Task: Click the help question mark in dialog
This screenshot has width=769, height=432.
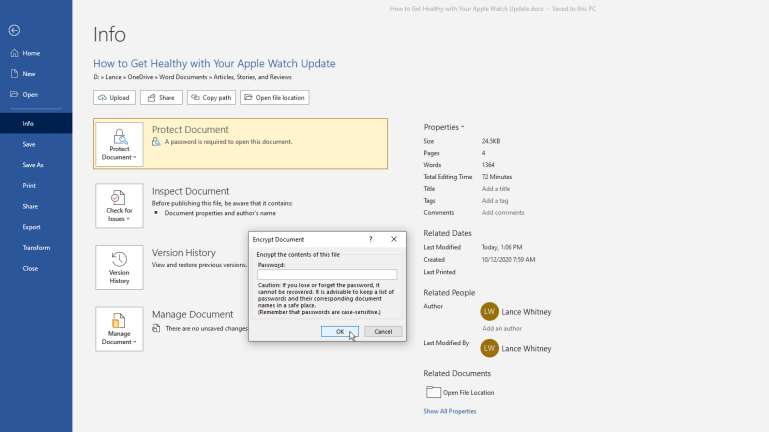Action: pyautogui.click(x=371, y=239)
